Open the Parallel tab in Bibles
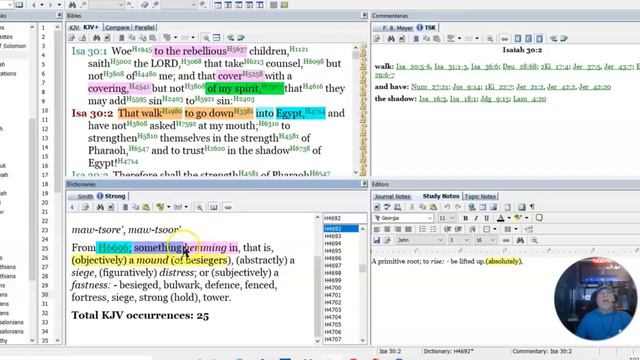640x360 pixels. 144,27
